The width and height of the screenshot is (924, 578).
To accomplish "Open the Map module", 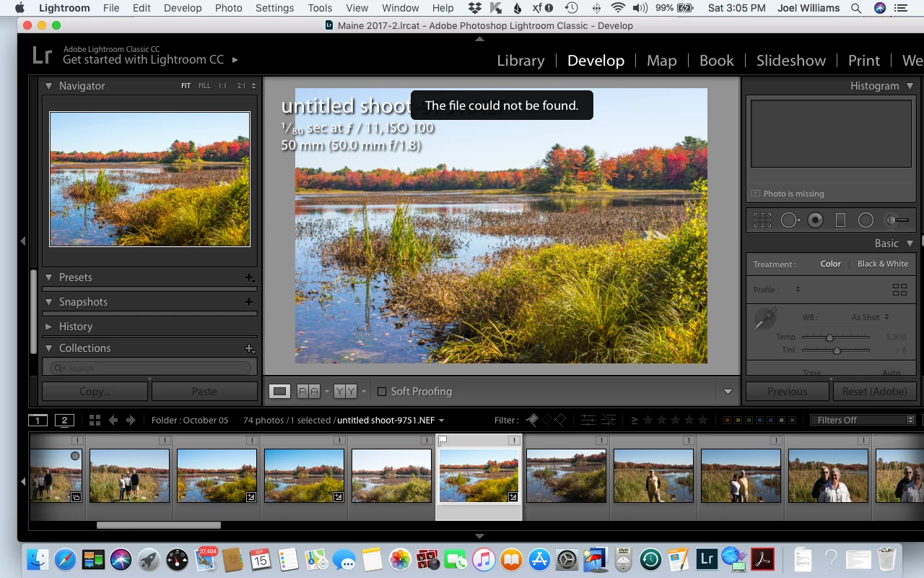I will [661, 61].
